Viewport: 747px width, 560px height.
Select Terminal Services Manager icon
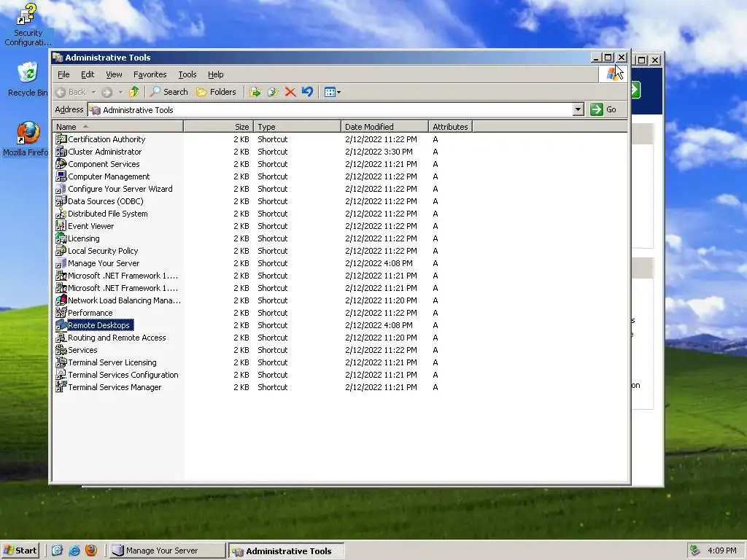[61, 386]
